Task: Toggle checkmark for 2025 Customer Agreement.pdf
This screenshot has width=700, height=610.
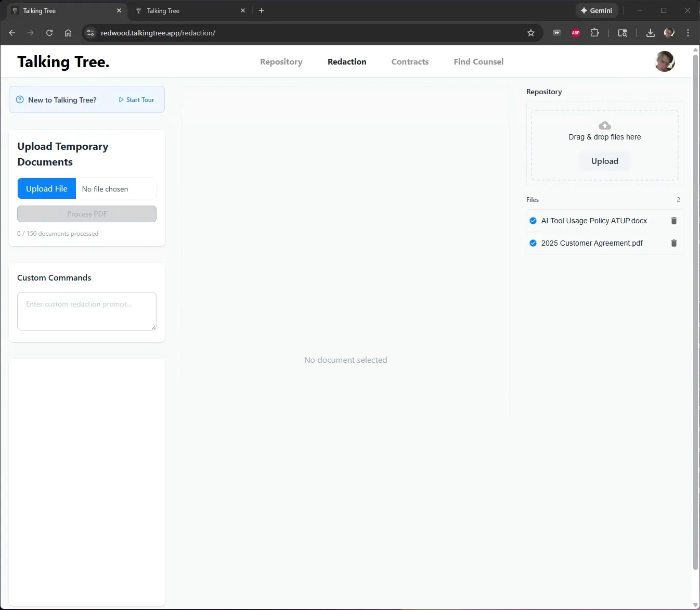Action: tap(533, 243)
